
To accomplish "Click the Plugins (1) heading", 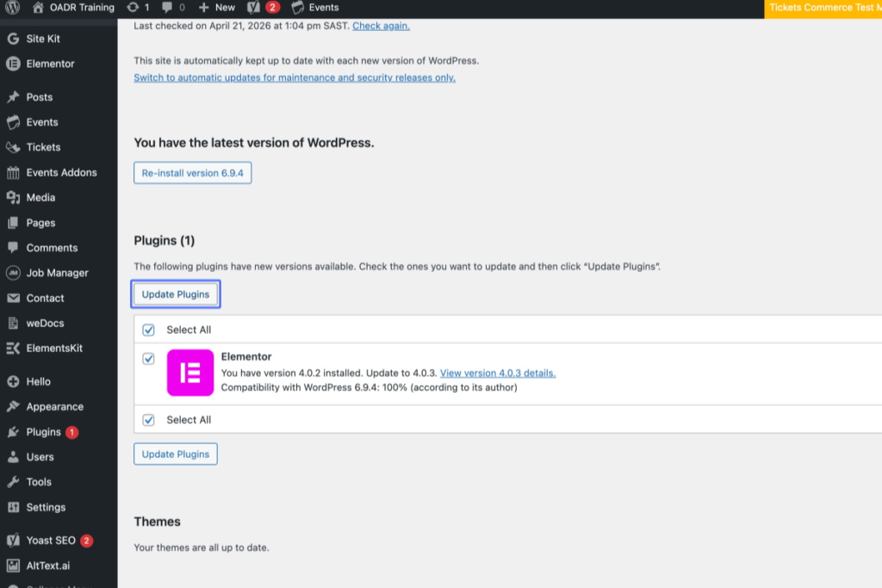I will 165,240.
